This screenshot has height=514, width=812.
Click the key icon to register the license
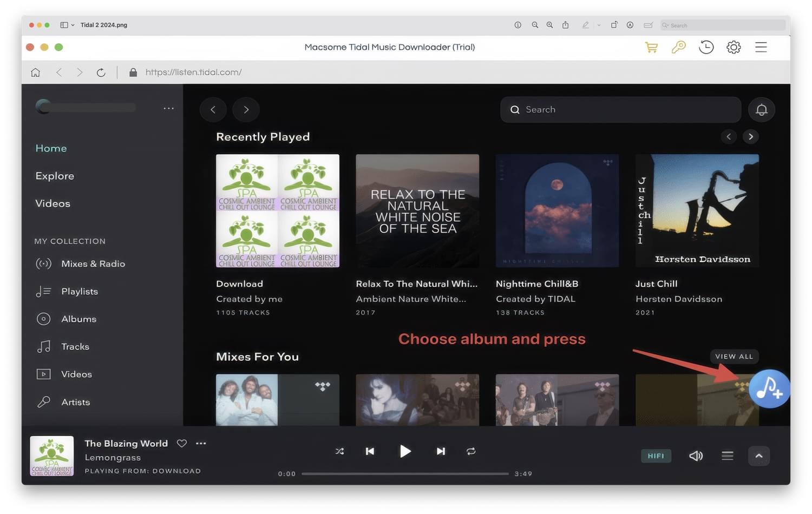coord(678,47)
